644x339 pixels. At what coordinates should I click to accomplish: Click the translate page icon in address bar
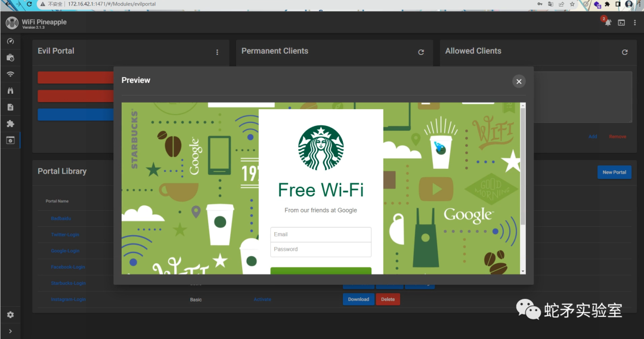click(x=550, y=4)
